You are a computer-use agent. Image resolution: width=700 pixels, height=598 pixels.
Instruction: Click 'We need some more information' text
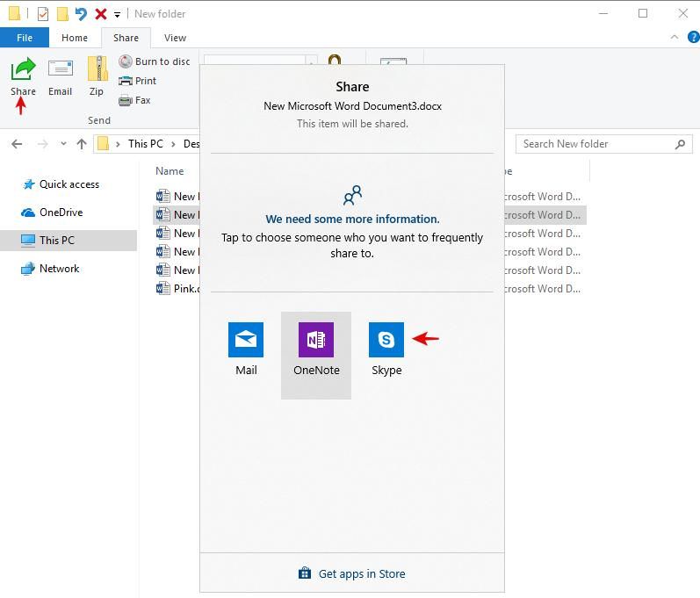[x=352, y=220]
